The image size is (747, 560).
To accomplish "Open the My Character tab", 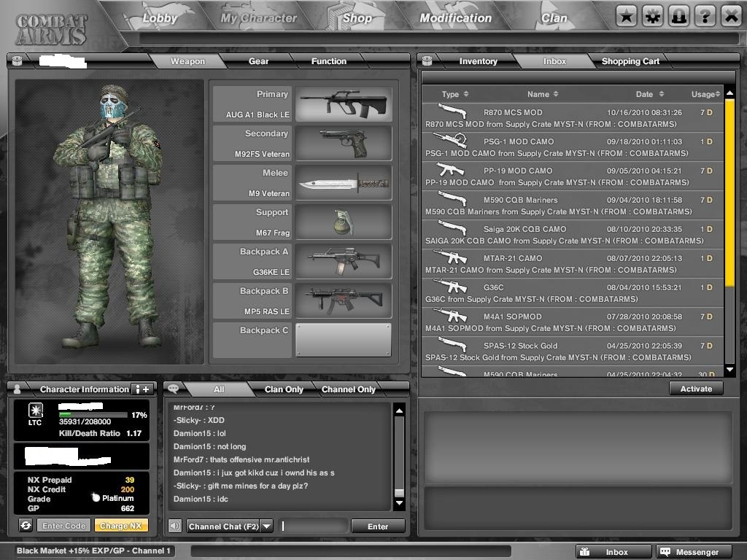I will [x=258, y=18].
